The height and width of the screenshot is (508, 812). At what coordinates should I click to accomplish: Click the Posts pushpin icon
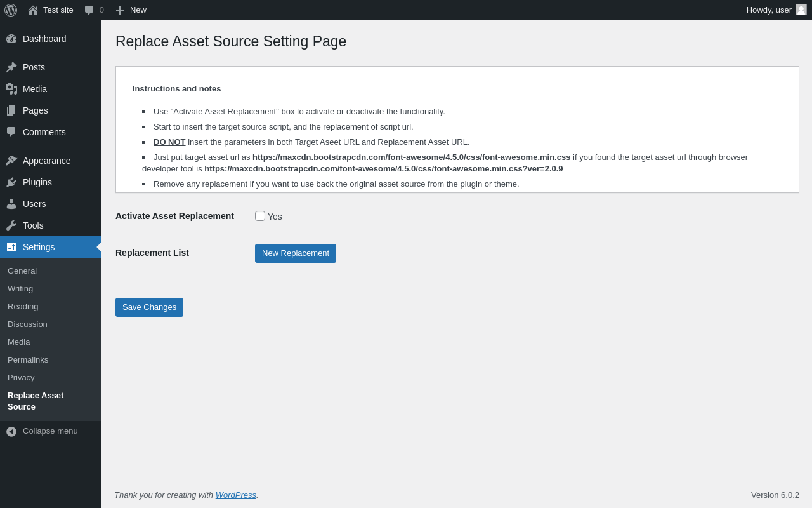[11, 67]
